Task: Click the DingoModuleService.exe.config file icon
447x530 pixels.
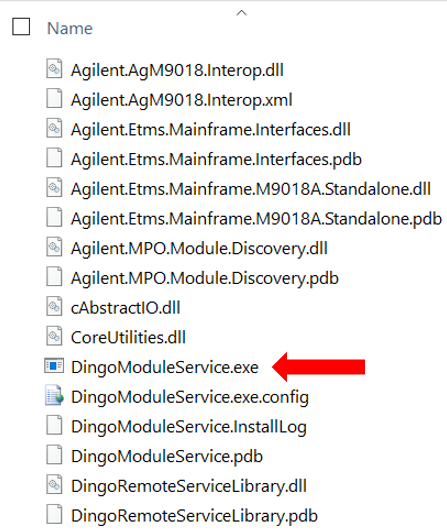Action: [54, 395]
